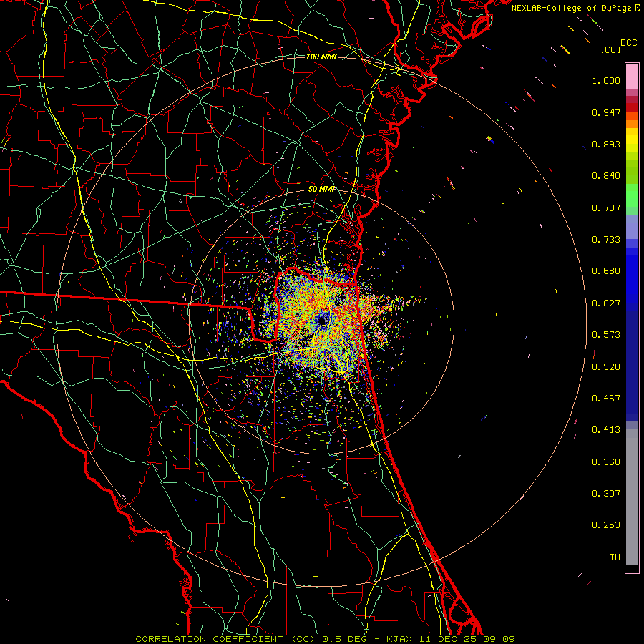Image resolution: width=644 pixels, height=644 pixels.
Task: Click the 100 NMI range ring label
Action: coord(321,57)
